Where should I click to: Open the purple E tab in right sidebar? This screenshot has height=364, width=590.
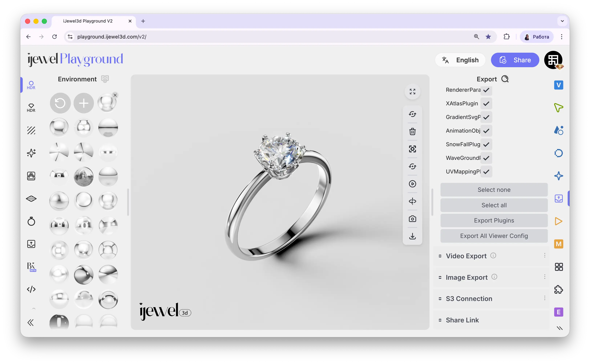click(x=558, y=312)
